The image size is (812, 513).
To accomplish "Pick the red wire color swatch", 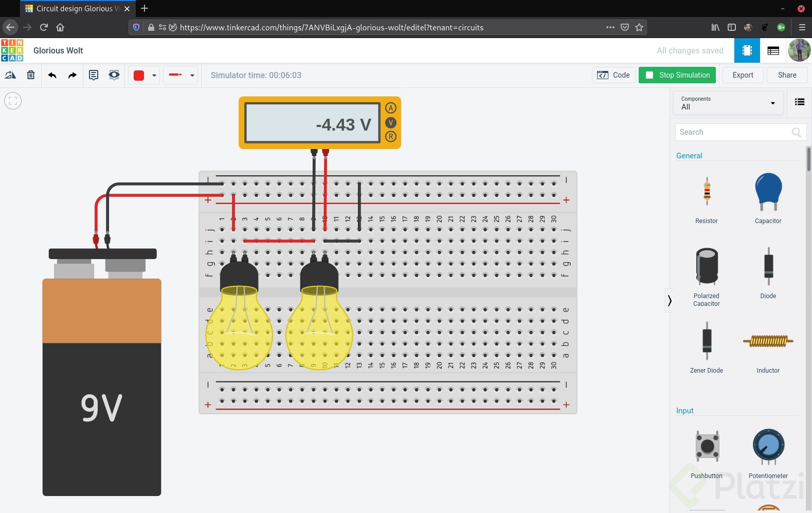I will [139, 76].
